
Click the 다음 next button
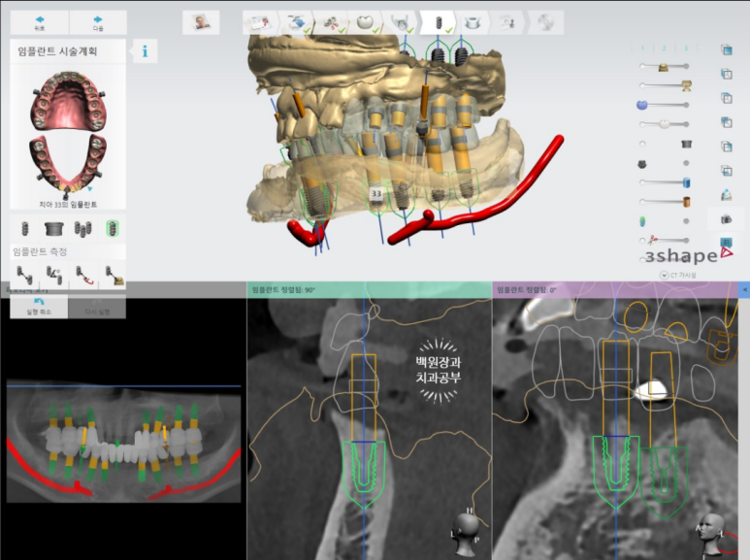98,22
